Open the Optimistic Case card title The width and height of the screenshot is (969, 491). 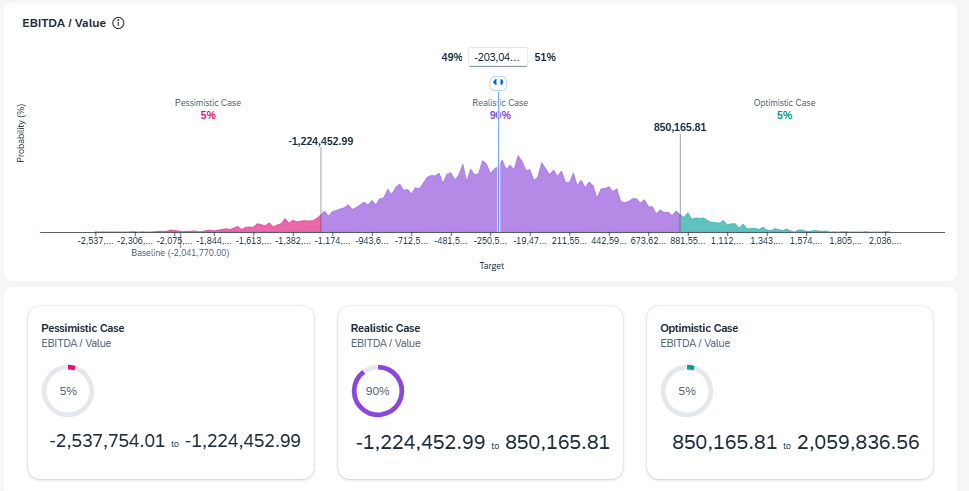pos(699,328)
